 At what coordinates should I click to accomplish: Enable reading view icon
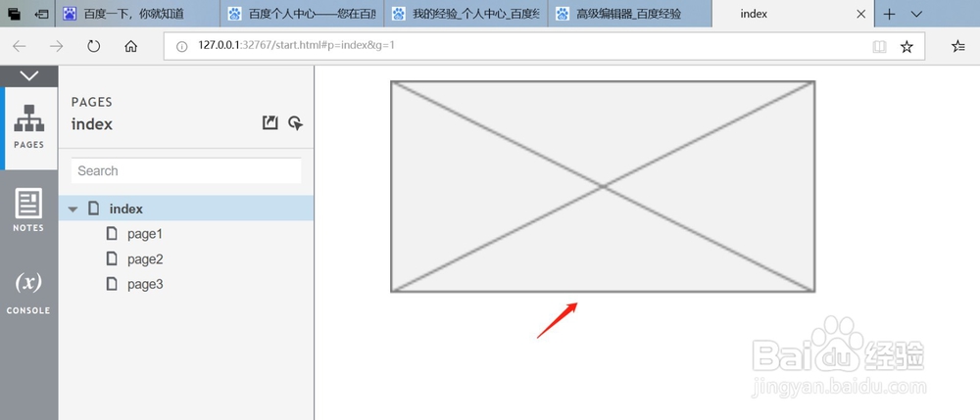(x=879, y=47)
